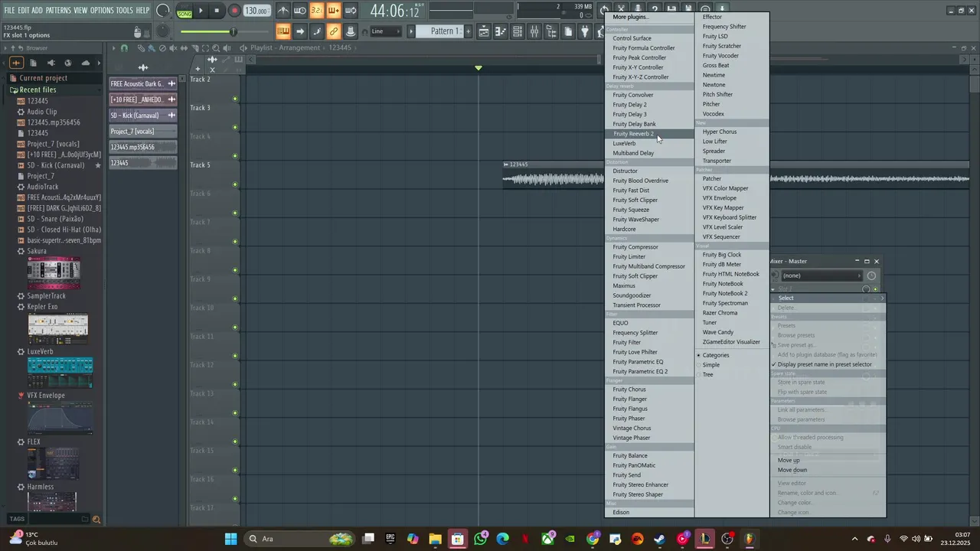The width and height of the screenshot is (980, 551).
Task: Mute Track 3 using its green dot
Action: click(x=235, y=127)
